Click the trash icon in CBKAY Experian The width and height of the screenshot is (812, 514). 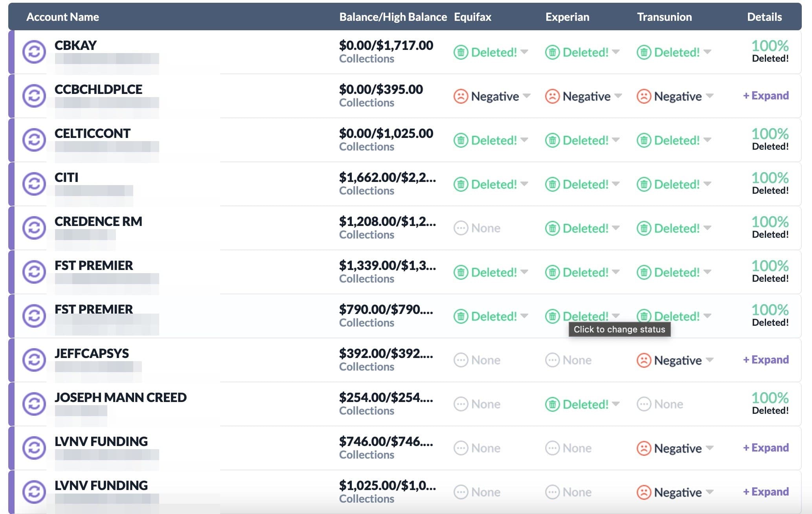tap(552, 52)
